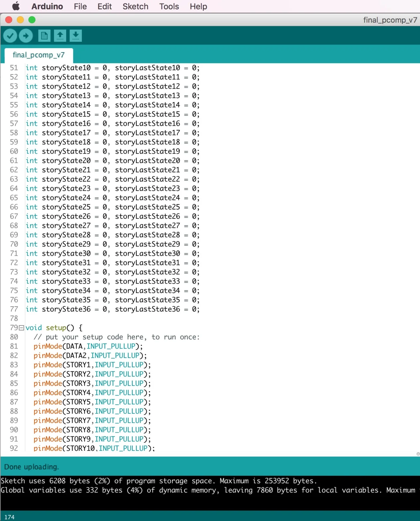Image resolution: width=420 pixels, height=521 pixels.
Task: Select the final_pcomp_v7 sketch tab
Action: tap(39, 55)
